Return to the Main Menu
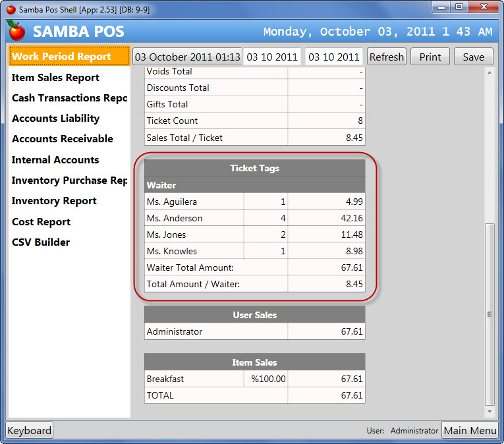Image resolution: width=504 pixels, height=444 pixels. click(470, 431)
